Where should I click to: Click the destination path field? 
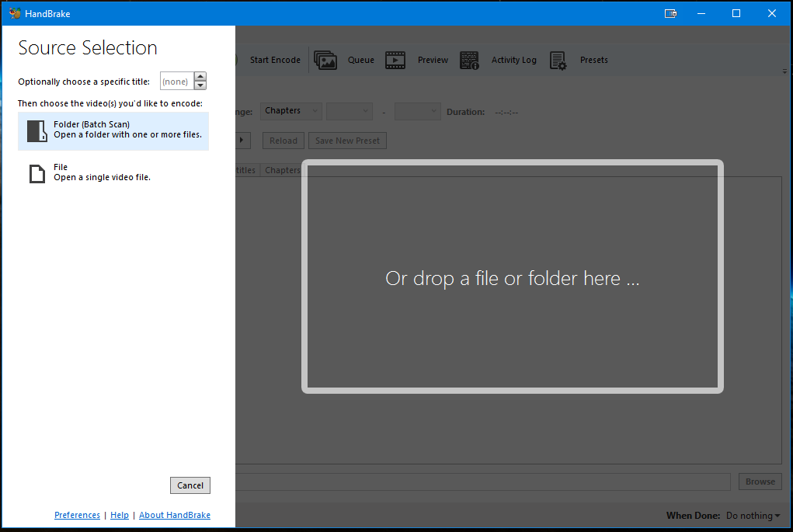coord(483,482)
